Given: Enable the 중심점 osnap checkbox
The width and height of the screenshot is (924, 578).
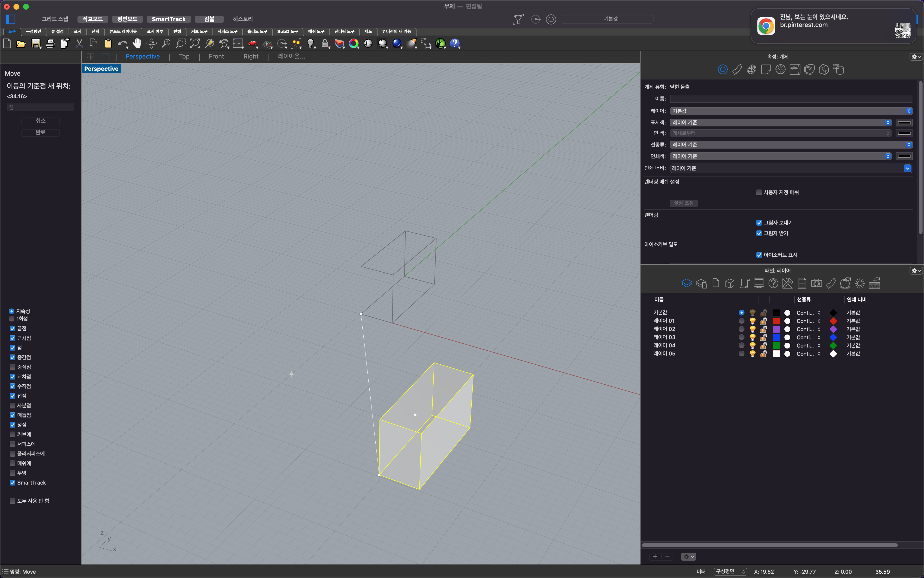Looking at the screenshot, I should [13, 367].
